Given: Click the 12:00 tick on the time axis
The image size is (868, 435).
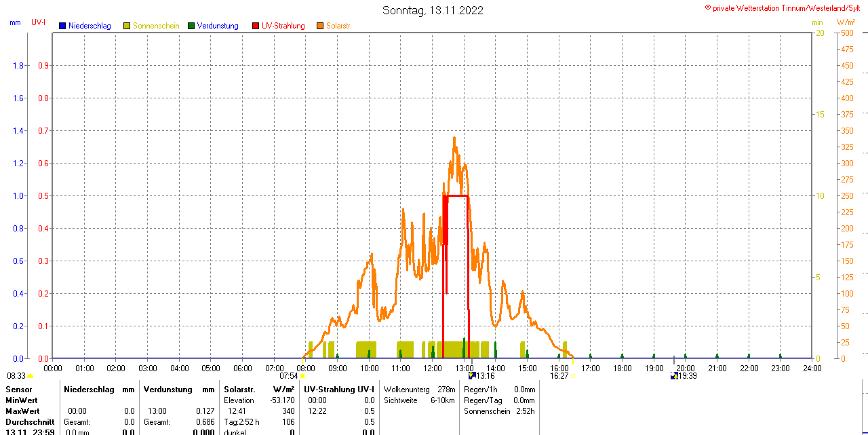Looking at the screenshot, I should (433, 368).
